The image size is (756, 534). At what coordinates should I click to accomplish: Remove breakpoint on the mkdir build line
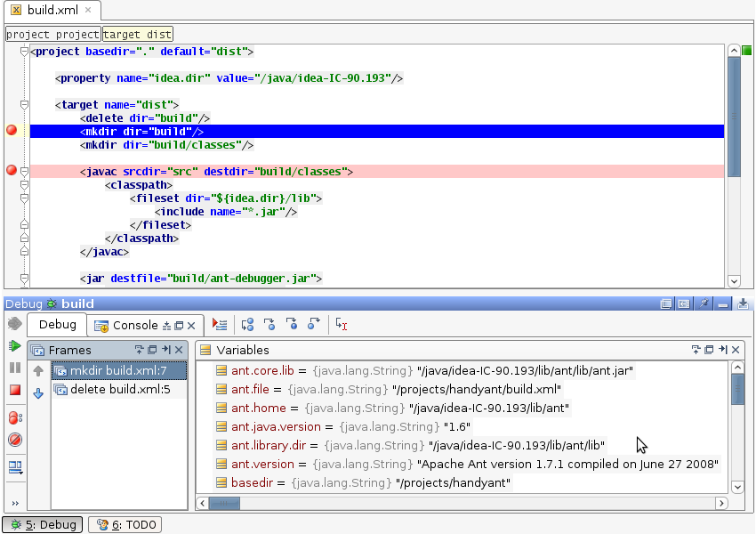click(12, 131)
